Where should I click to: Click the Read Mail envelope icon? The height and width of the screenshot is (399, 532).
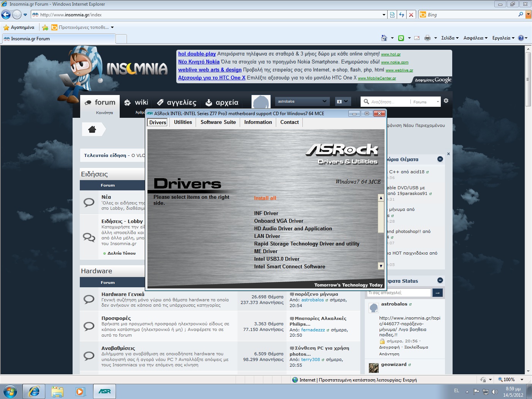pyautogui.click(x=417, y=38)
